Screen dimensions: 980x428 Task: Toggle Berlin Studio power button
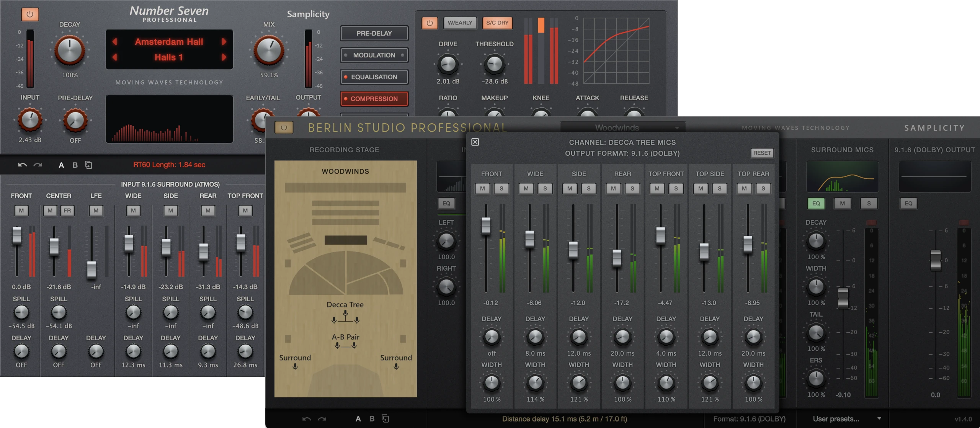(x=284, y=127)
